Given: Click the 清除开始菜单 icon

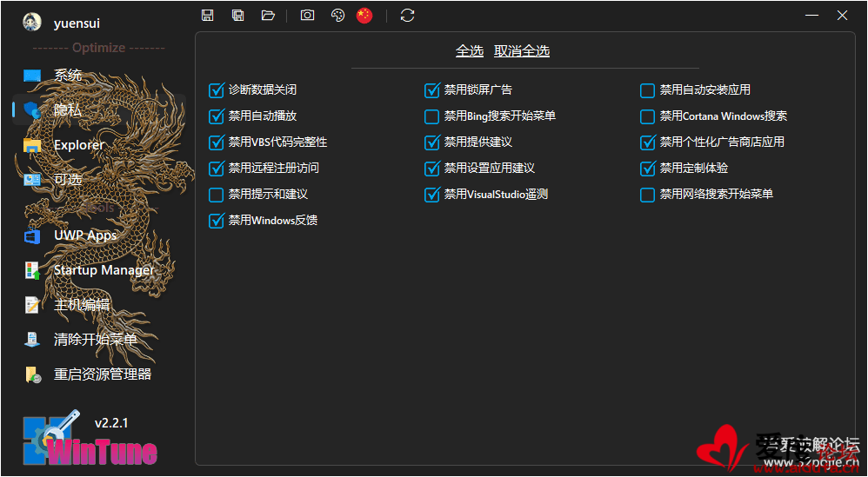Looking at the screenshot, I should pos(32,340).
